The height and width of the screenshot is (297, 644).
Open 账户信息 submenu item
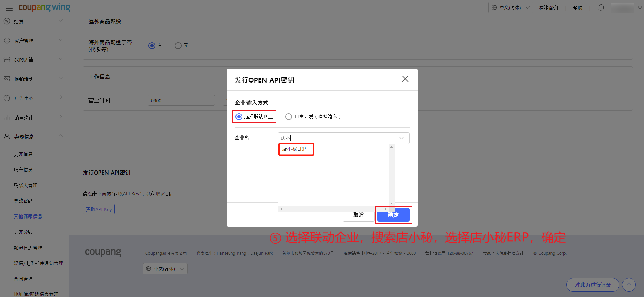point(23,170)
